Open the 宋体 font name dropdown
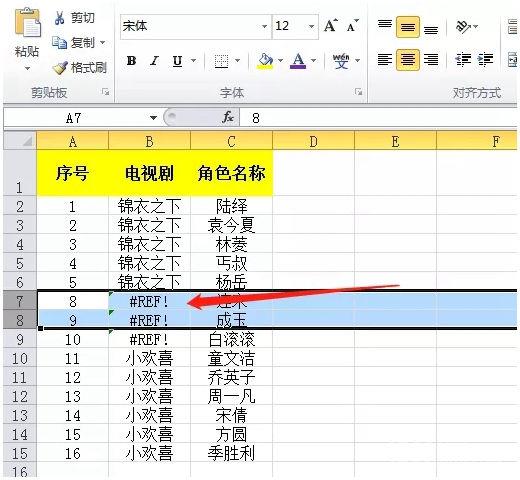The image size is (520, 480). (x=264, y=26)
